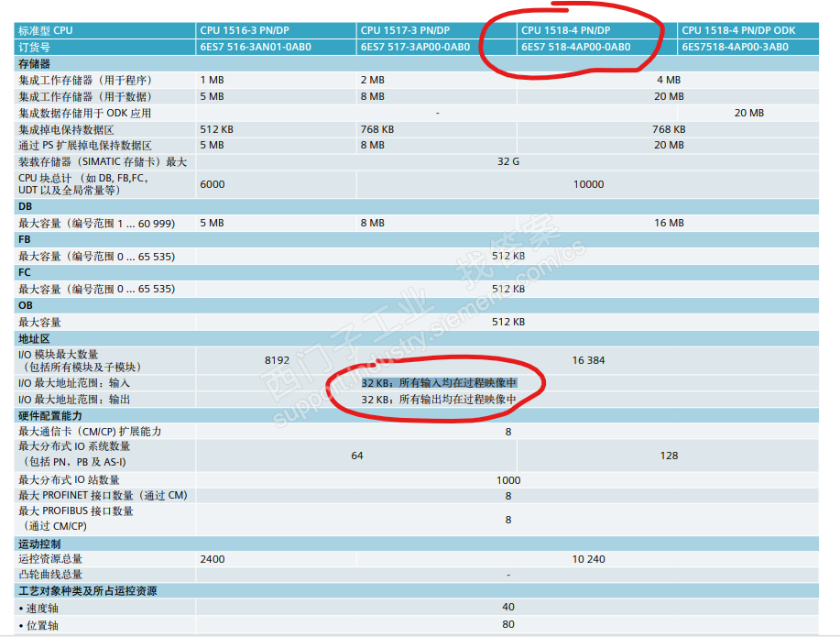Click the '凸轮曲线总量' row label
Screen dimensions: 840x637
click(49, 576)
